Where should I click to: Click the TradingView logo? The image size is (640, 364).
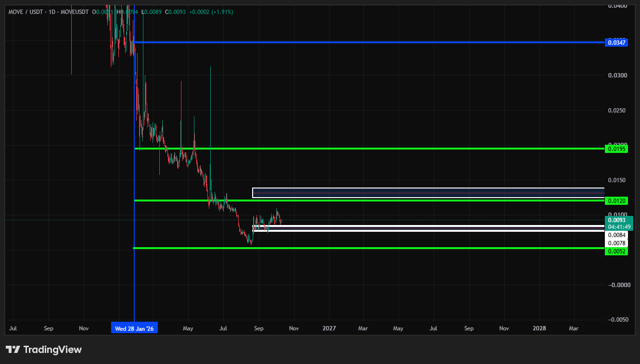pyautogui.click(x=44, y=350)
